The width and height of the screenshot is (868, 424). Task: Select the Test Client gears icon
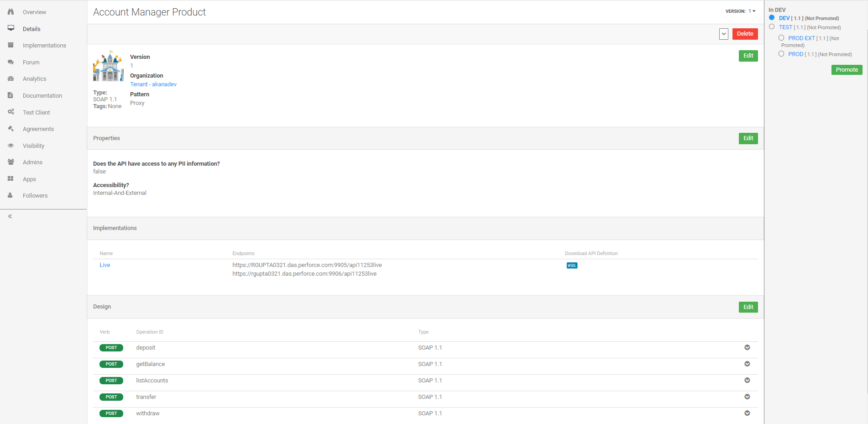tap(10, 112)
